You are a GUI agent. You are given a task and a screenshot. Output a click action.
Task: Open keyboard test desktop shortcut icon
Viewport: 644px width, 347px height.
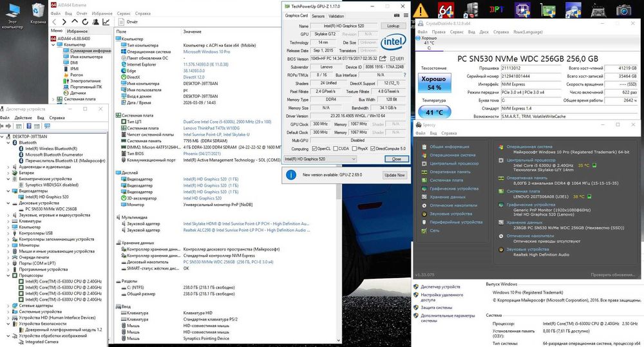tap(598, 10)
